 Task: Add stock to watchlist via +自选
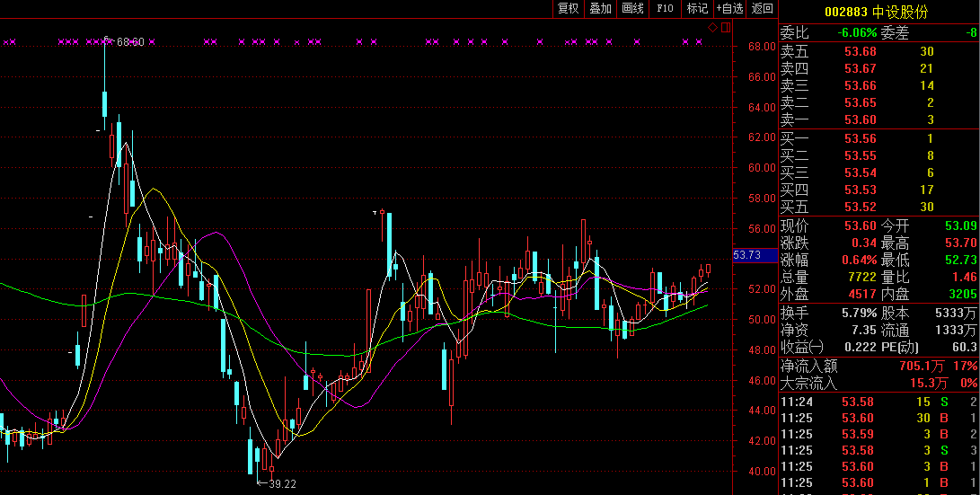[729, 9]
